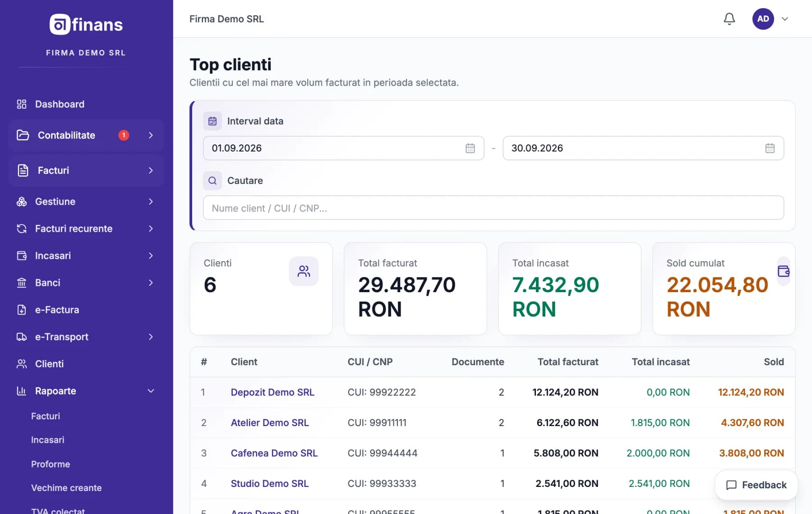The width and height of the screenshot is (812, 514).
Task: Open the Feedback button
Action: pyautogui.click(x=756, y=485)
